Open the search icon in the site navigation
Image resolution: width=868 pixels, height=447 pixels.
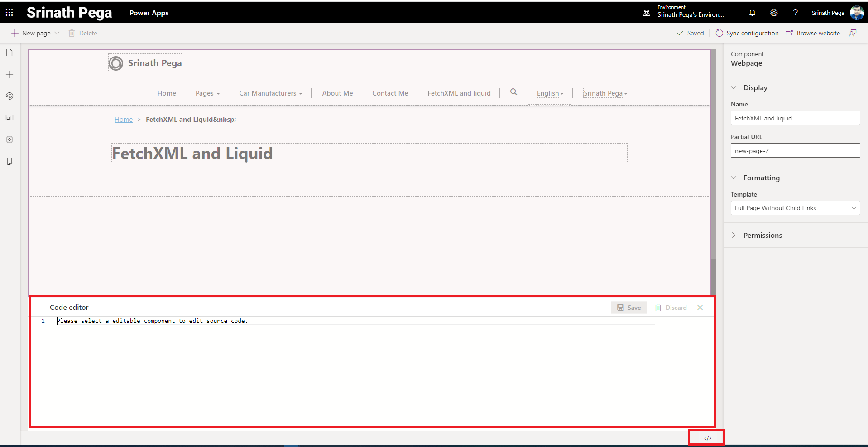pos(513,92)
